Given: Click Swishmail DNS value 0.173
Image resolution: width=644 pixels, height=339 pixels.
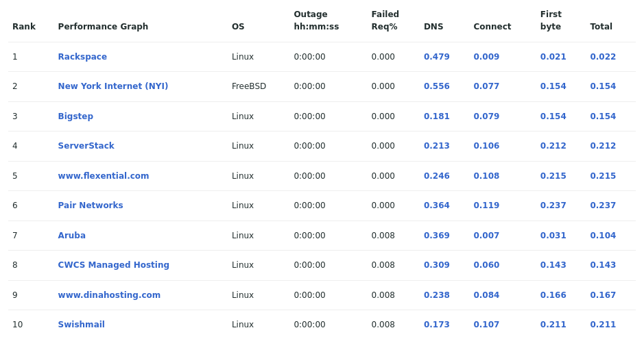Looking at the screenshot, I should click(437, 324).
